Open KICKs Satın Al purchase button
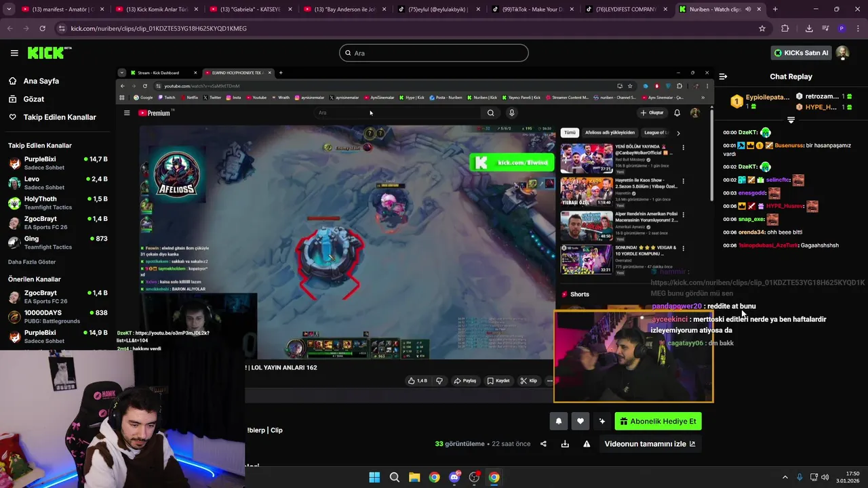Image resolution: width=868 pixels, height=488 pixels. click(x=802, y=53)
